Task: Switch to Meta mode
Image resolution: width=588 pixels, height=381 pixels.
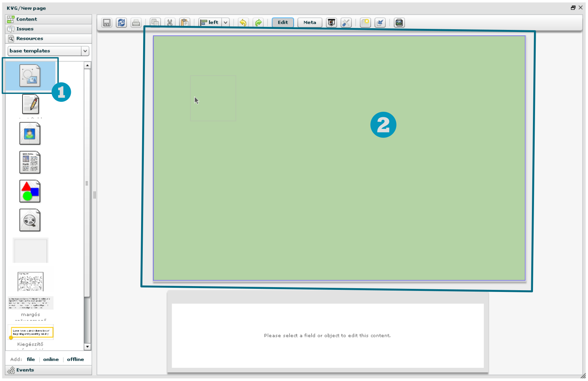Action: click(x=310, y=23)
